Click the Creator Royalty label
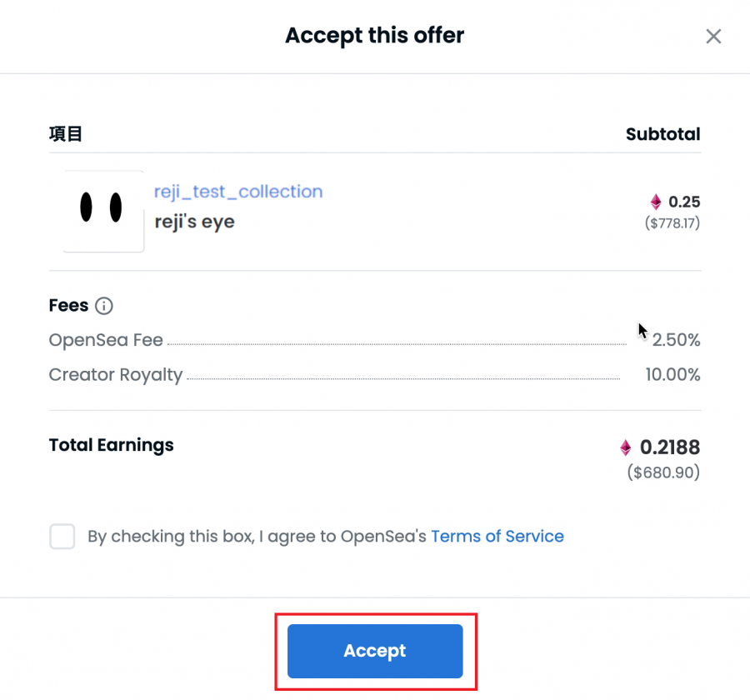This screenshot has width=750, height=700. coord(116,375)
